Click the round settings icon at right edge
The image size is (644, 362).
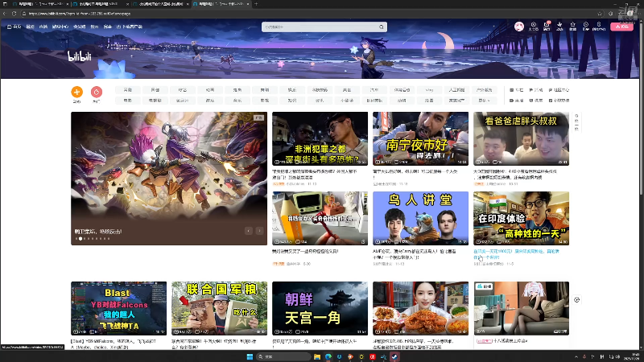pos(576,300)
